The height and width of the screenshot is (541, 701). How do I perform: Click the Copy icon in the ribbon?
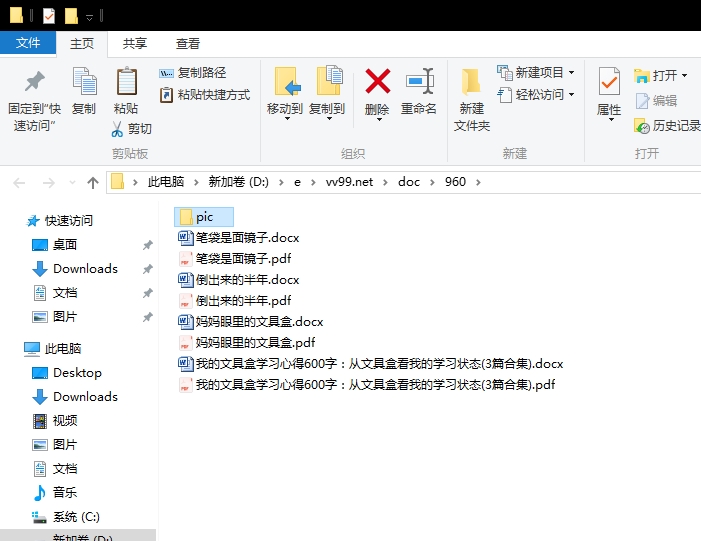point(84,81)
